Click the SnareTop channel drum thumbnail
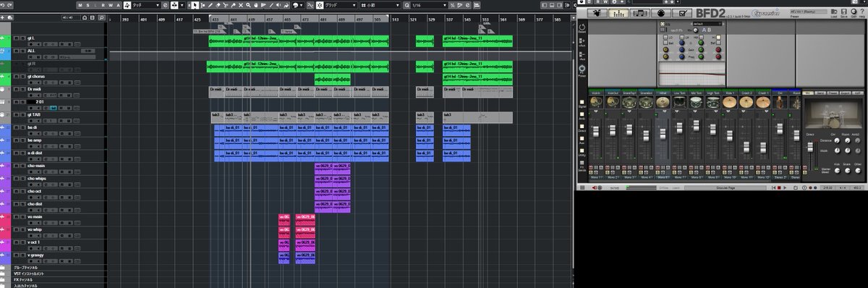The width and height of the screenshot is (868, 288). click(x=629, y=102)
